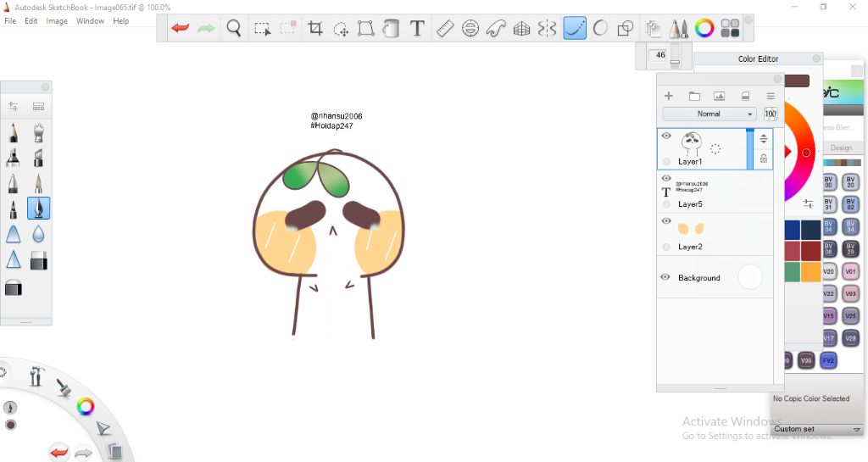
Task: Click lagoon undo red arrow
Action: pyautogui.click(x=58, y=453)
